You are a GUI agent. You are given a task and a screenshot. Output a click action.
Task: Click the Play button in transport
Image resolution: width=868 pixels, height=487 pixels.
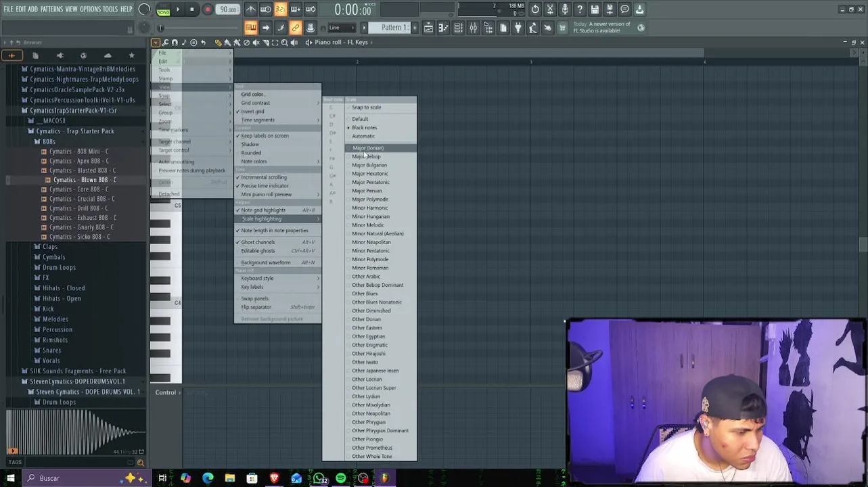[177, 9]
